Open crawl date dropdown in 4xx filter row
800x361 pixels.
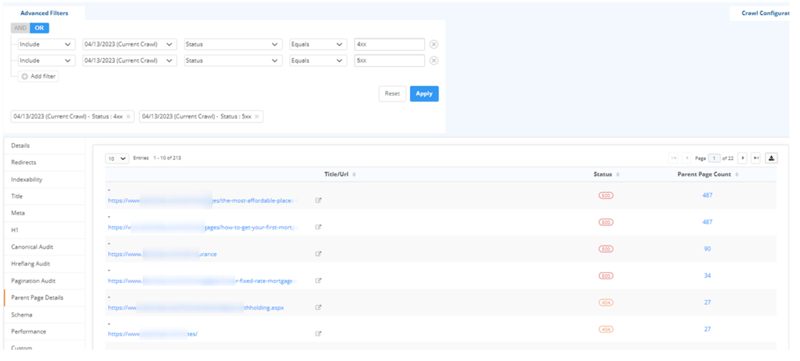(x=130, y=44)
